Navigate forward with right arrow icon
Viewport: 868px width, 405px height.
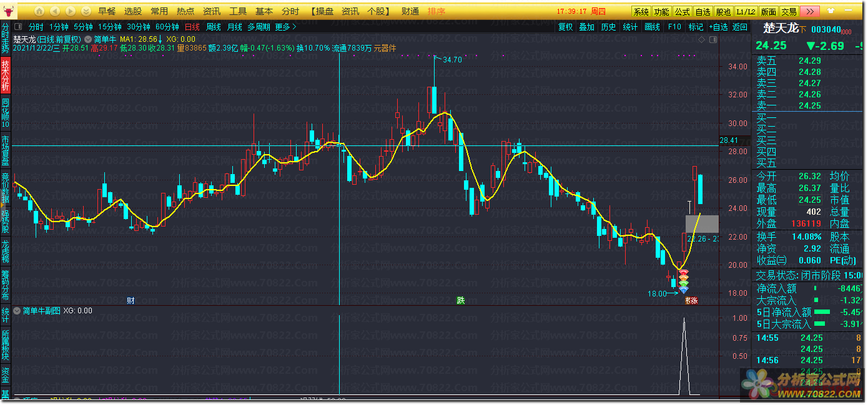point(71,11)
